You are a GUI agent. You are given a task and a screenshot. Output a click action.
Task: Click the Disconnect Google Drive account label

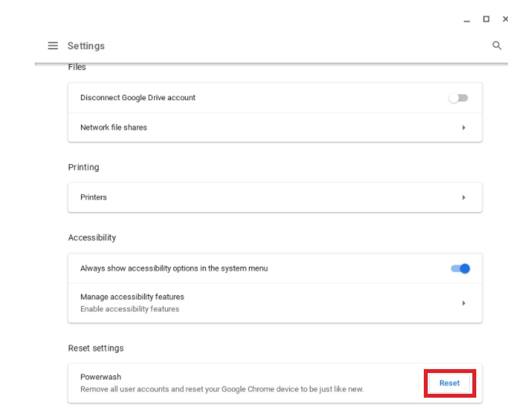point(138,98)
